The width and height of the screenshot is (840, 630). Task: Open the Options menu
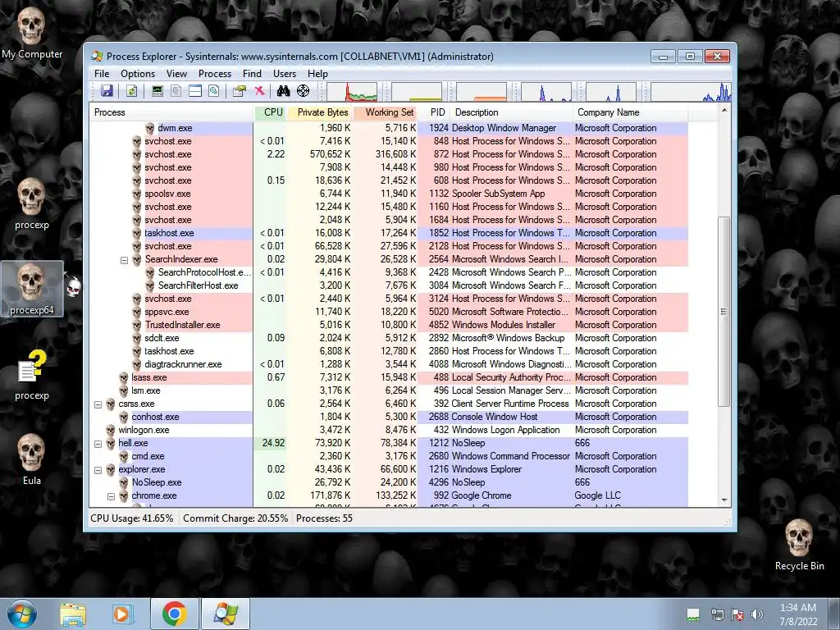138,73
